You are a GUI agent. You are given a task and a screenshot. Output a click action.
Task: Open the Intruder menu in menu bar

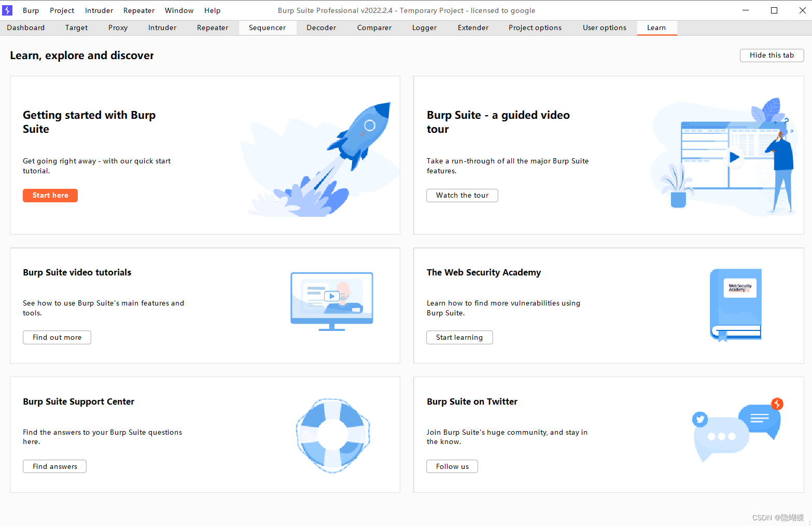coord(99,10)
